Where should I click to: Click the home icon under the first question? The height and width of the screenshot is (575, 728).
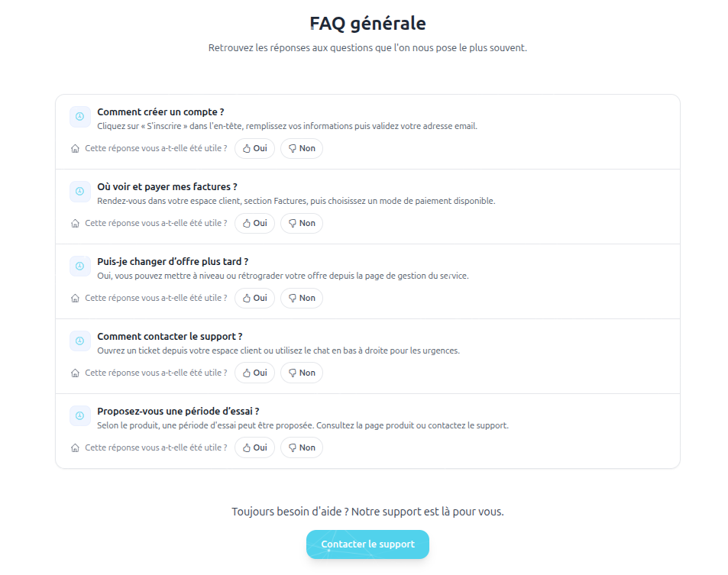[74, 148]
